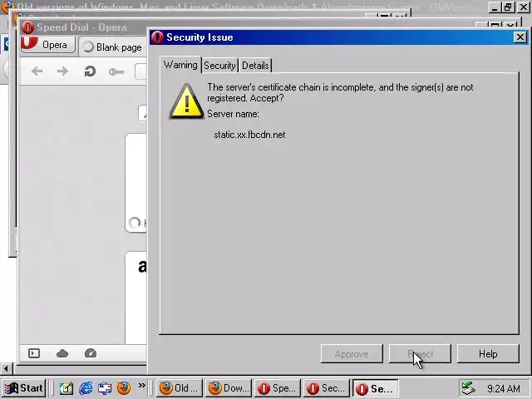This screenshot has height=399, width=532.
Task: Minimize the background Firefox window
Action: pos(495,7)
